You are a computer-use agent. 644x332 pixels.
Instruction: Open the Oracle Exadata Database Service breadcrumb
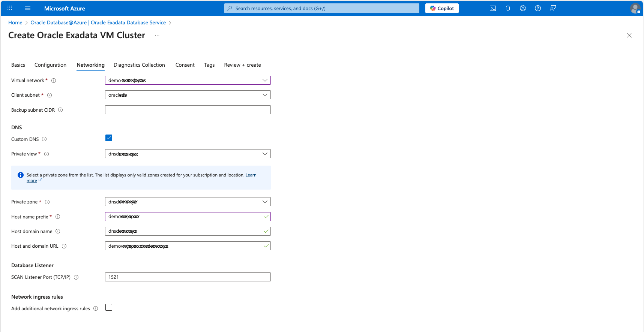pos(98,22)
